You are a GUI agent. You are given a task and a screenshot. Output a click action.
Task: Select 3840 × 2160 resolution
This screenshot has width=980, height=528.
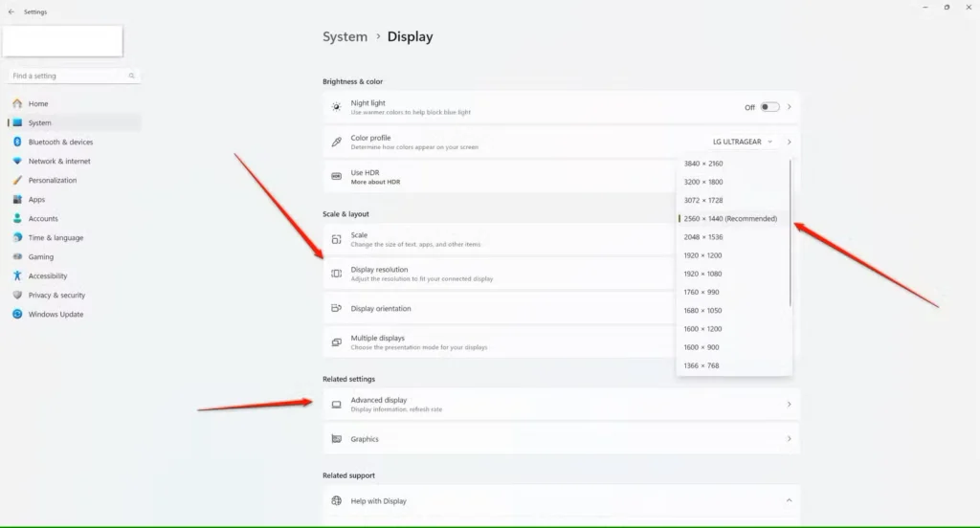732,164
